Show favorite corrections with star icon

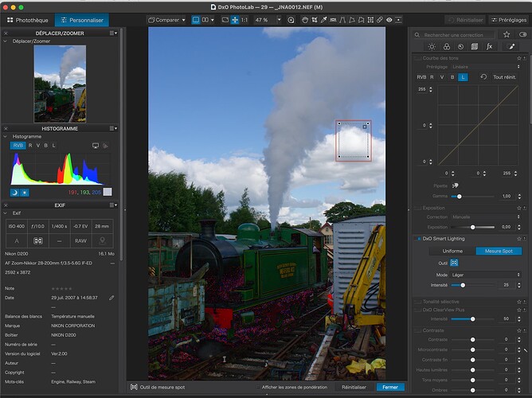click(507, 35)
